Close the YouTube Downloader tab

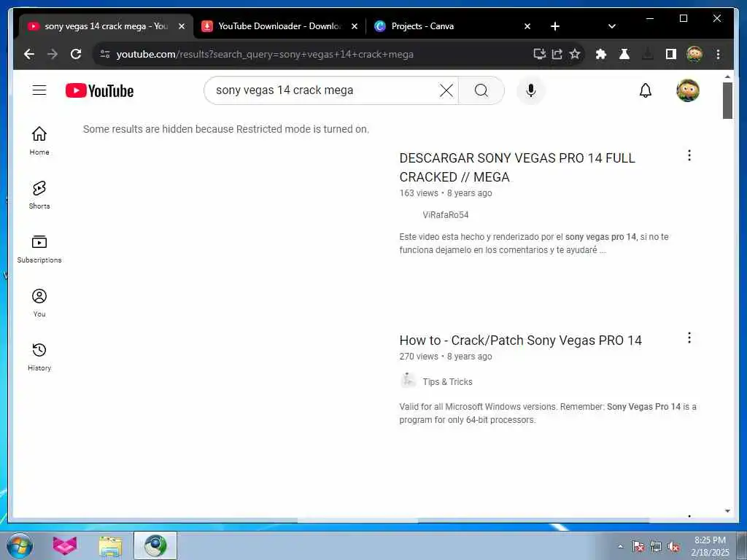pos(355,26)
